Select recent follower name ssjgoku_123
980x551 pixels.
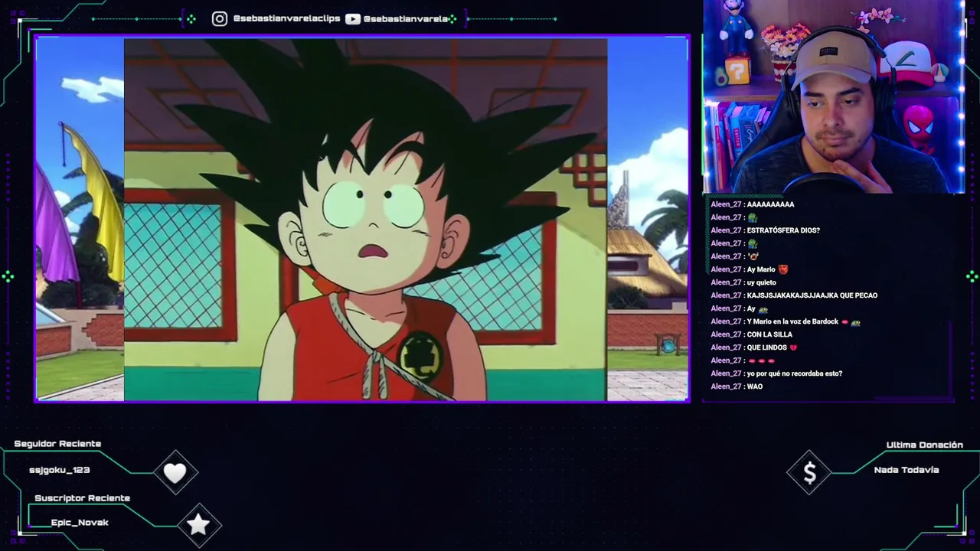click(x=60, y=470)
